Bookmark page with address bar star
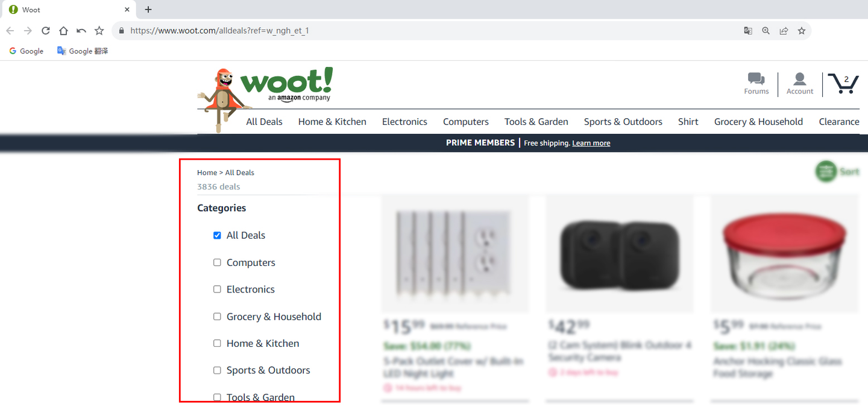The width and height of the screenshot is (868, 407). pyautogui.click(x=802, y=31)
